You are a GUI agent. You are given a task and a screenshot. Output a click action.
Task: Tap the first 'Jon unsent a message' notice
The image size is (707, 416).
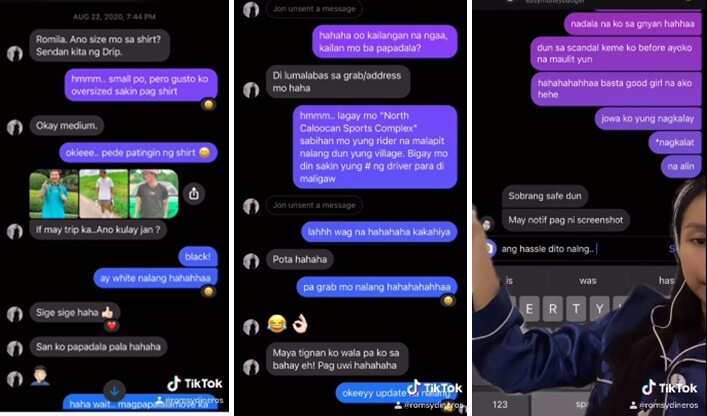[314, 9]
